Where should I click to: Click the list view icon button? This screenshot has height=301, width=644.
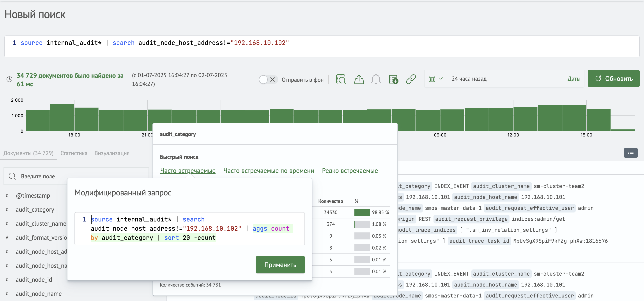coord(630,153)
